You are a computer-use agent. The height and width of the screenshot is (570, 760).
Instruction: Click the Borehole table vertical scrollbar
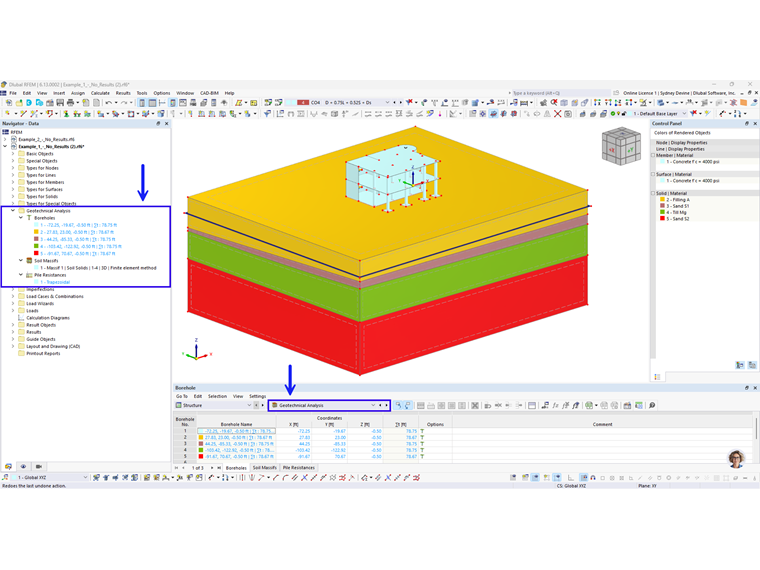coord(756,430)
